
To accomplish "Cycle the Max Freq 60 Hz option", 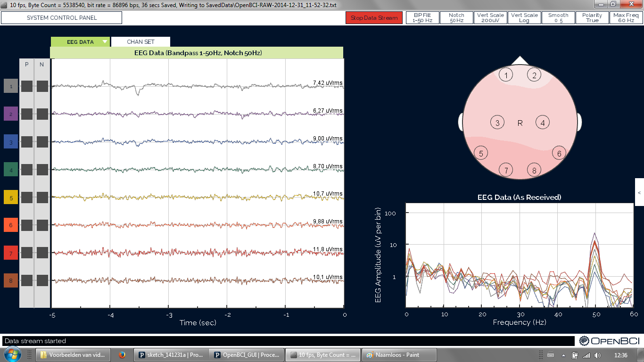I will (x=627, y=17).
